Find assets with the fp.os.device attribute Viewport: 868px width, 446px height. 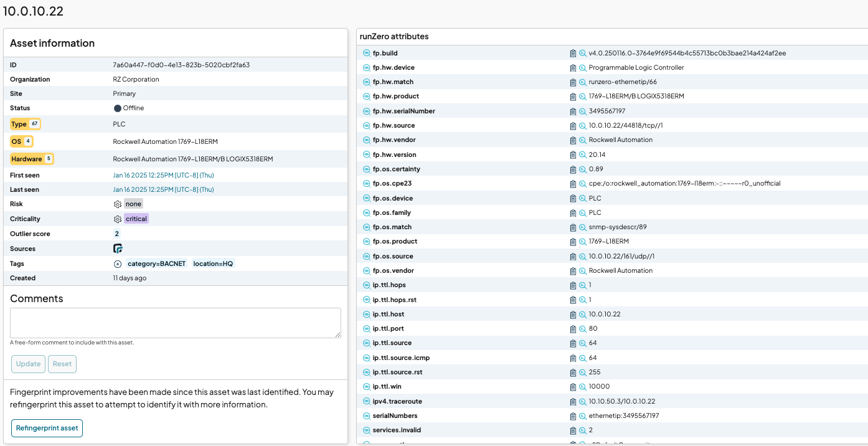click(x=367, y=199)
